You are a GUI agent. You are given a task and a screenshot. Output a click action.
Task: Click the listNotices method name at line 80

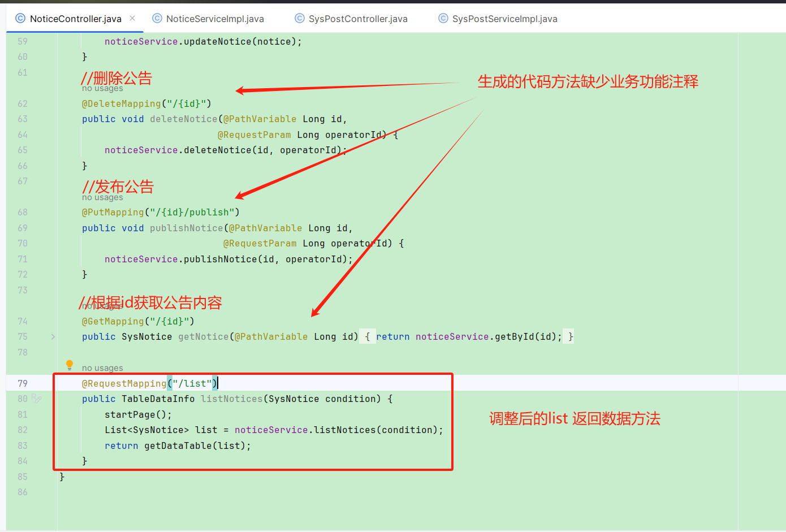[x=232, y=399]
